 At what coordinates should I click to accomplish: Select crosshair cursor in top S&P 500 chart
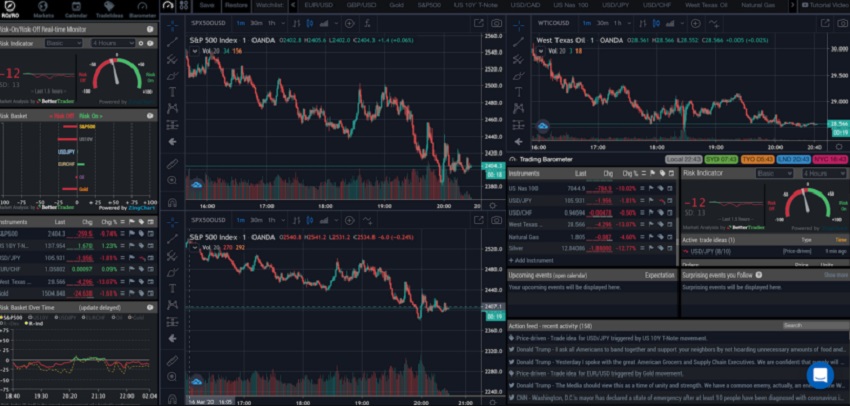click(172, 24)
